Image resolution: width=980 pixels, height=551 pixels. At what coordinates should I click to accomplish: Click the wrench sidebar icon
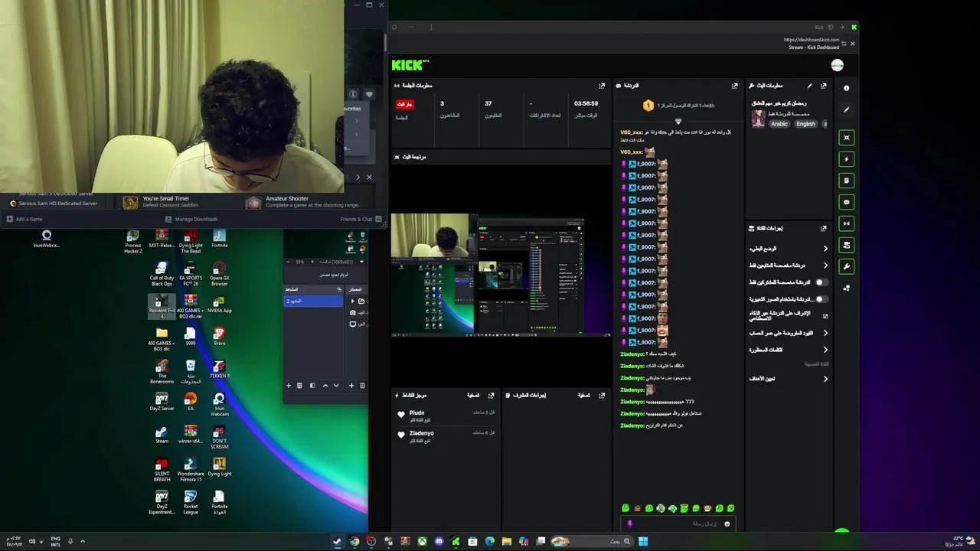click(x=846, y=266)
